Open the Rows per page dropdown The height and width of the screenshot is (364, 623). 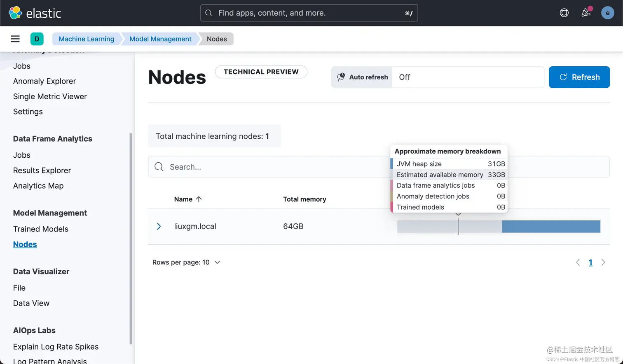tap(186, 262)
